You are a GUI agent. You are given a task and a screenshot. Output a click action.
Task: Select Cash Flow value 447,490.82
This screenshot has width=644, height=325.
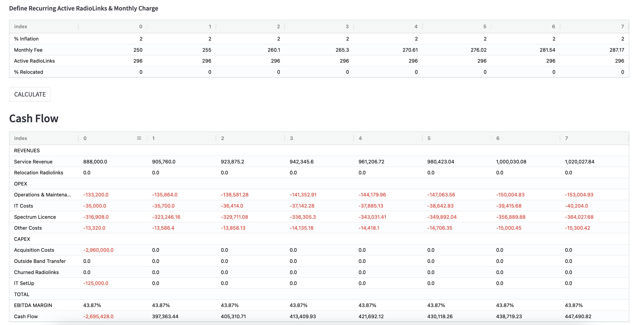coord(578,317)
